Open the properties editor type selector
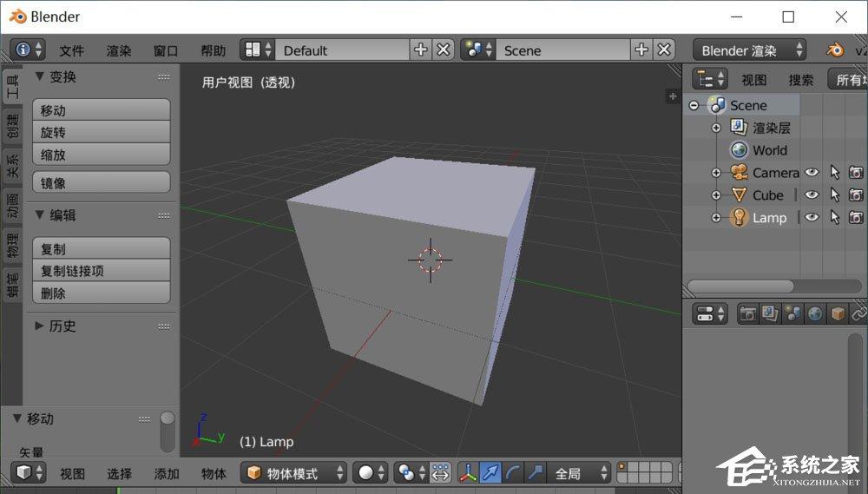The width and height of the screenshot is (868, 494). click(710, 314)
